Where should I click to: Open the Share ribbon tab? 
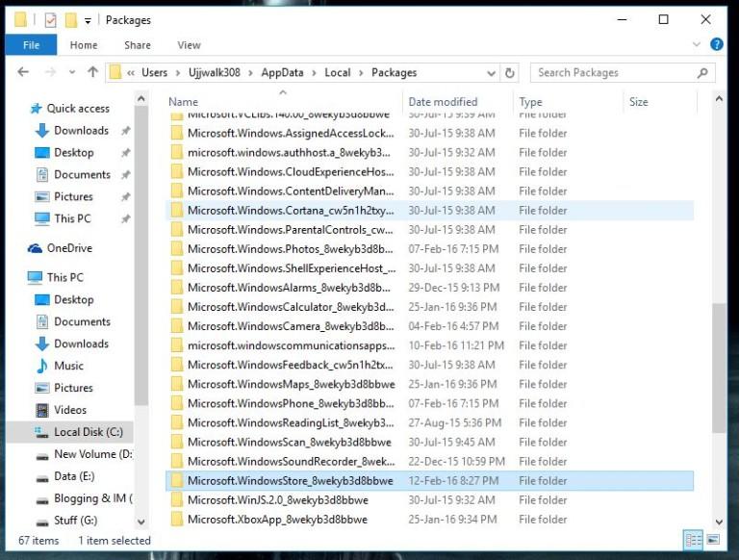point(138,45)
